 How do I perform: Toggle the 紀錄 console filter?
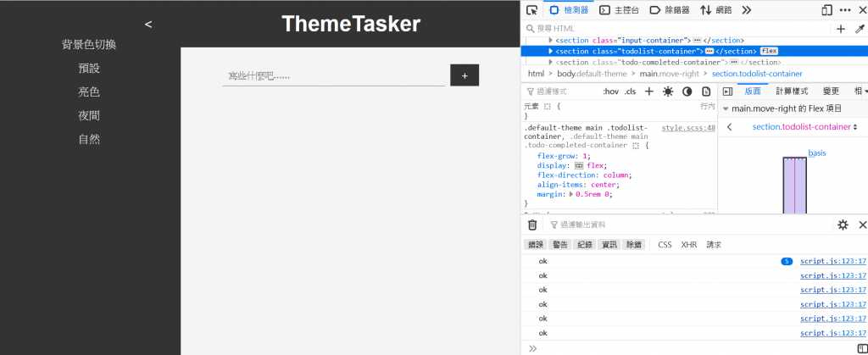coord(585,244)
